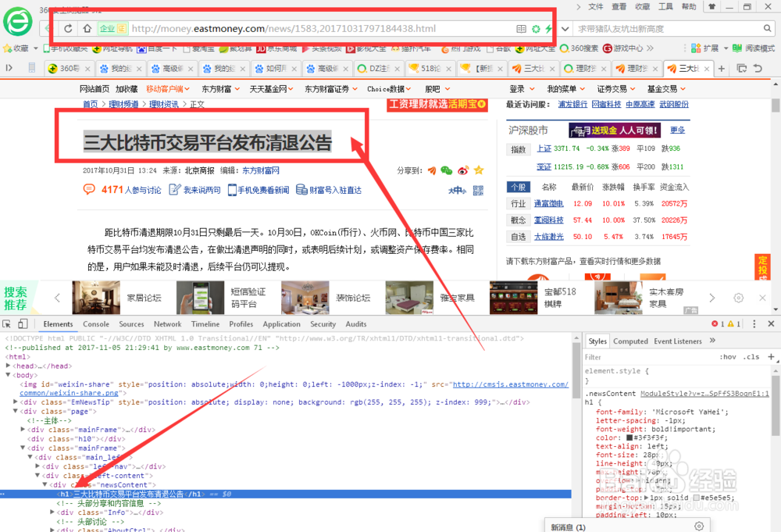This screenshot has width=781, height=532.
Task: Click the QR code icon next to font size
Action: pyautogui.click(x=478, y=191)
